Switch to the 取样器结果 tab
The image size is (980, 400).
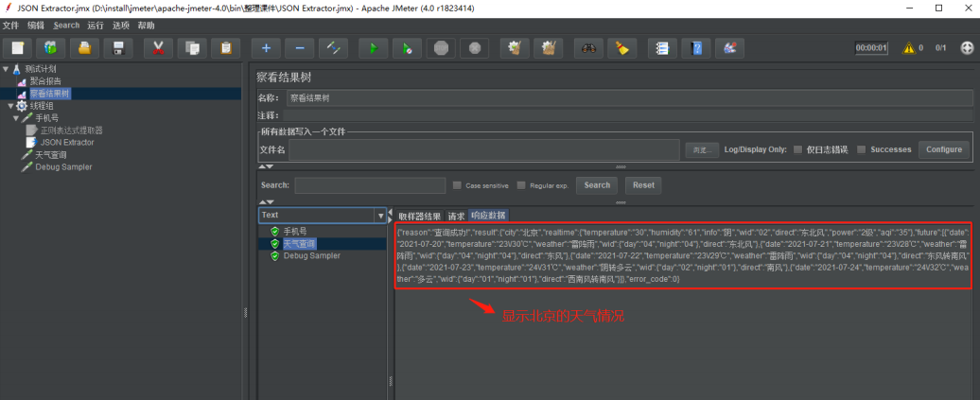419,217
